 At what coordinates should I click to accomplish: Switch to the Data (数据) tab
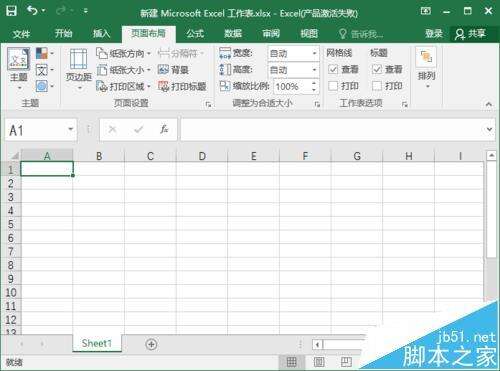pyautogui.click(x=233, y=33)
